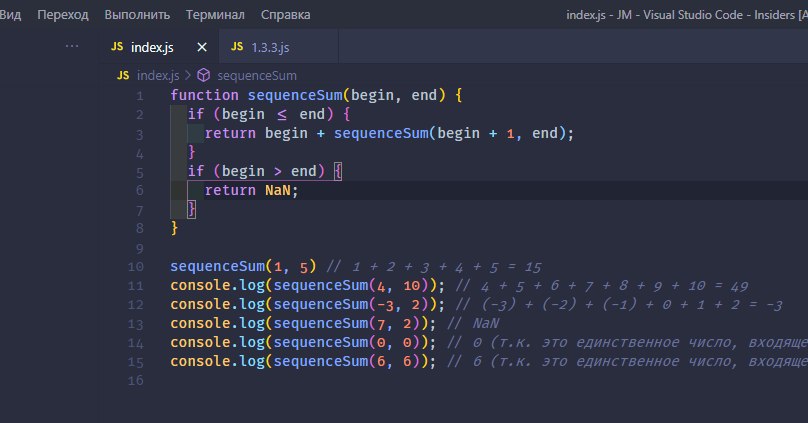Click index.js in the breadcrumb path
The width and height of the screenshot is (808, 423).
158,76
